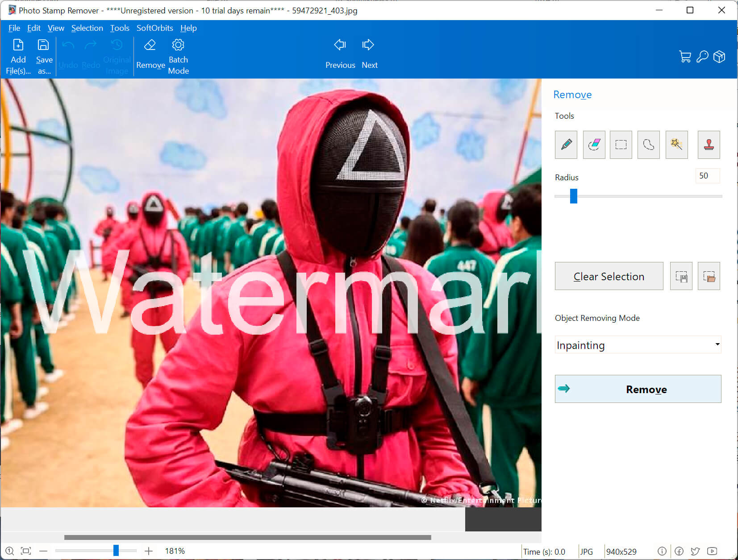Click the Save as toolbar icon
The image size is (738, 560).
(x=43, y=45)
